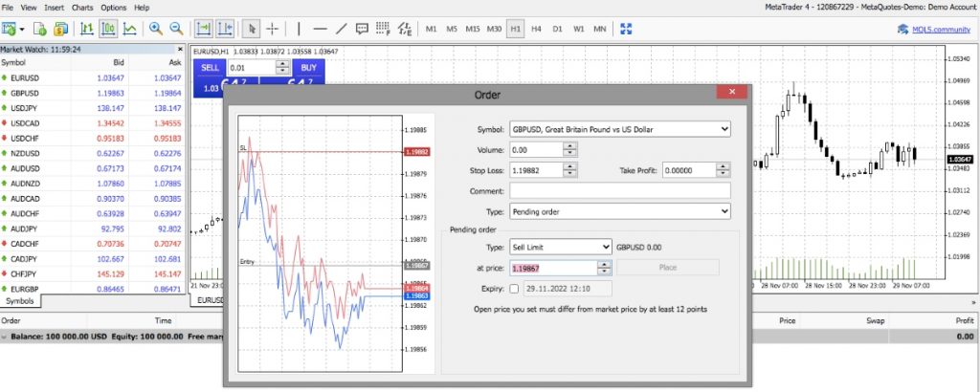Click the Stop Loss input field
The width and height of the screenshot is (980, 392).
[536, 170]
